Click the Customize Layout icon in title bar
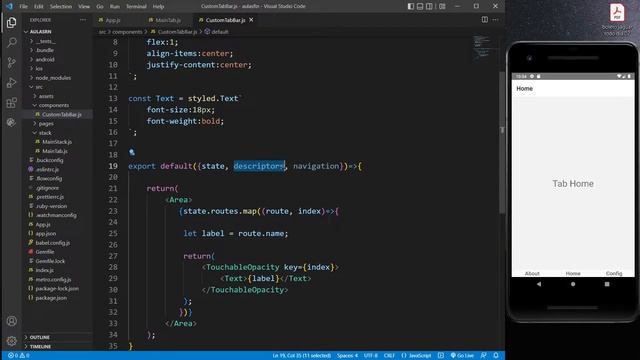The image size is (640, 360). click(442, 6)
